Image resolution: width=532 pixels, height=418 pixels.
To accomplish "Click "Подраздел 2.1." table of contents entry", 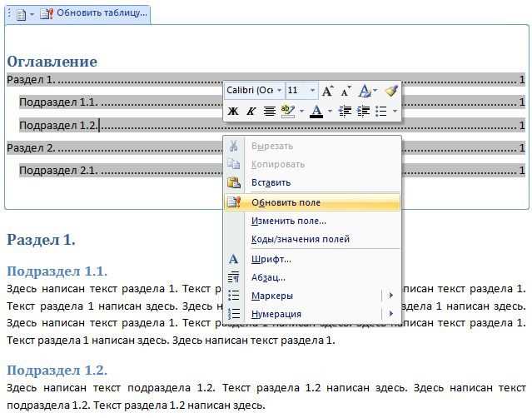I will [58, 171].
